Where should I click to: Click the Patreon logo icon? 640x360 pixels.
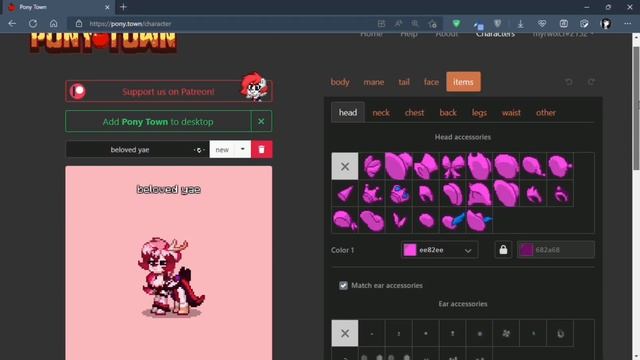coord(78,91)
